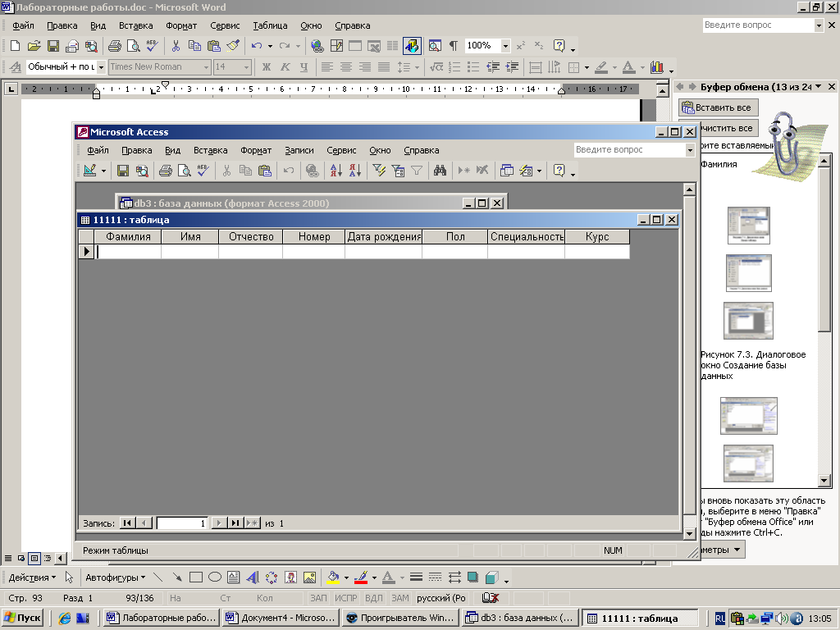Click the Open folder icon in Word
Image resolution: width=840 pixels, height=630 pixels.
[34, 46]
